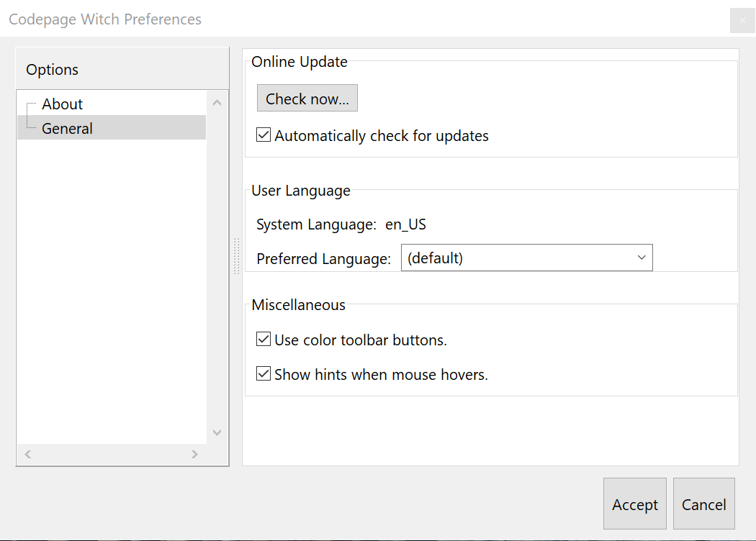The height and width of the screenshot is (541, 756).
Task: Select the About item in Options tree
Action: click(x=63, y=104)
